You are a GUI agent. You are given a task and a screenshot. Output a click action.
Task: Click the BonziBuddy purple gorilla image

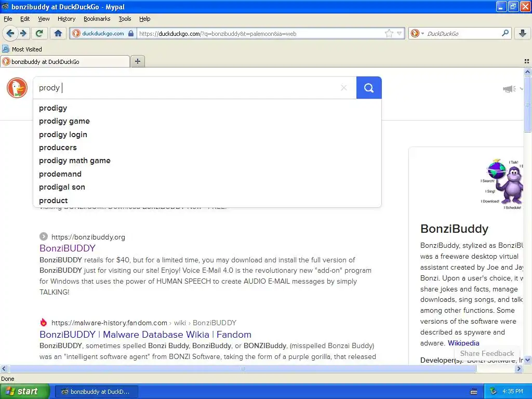(503, 184)
